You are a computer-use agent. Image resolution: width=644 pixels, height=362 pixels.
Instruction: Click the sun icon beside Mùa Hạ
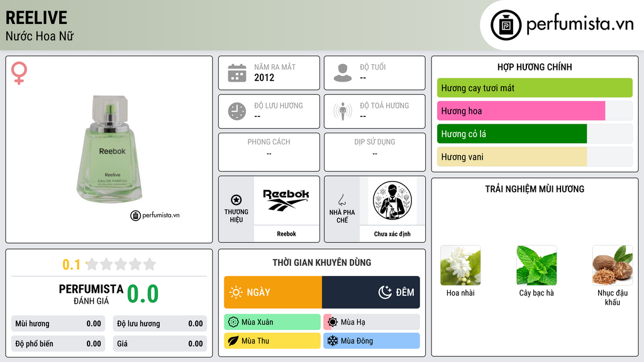333,322
